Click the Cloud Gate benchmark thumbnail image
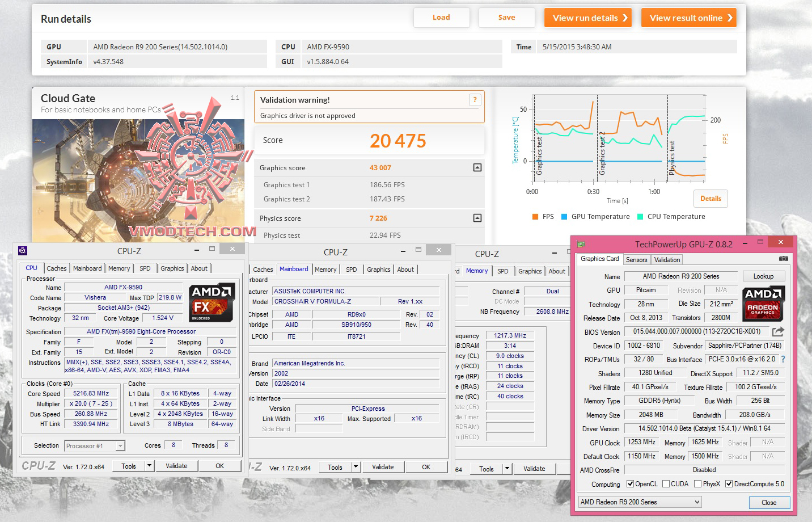The height and width of the screenshot is (522, 812). point(138,180)
